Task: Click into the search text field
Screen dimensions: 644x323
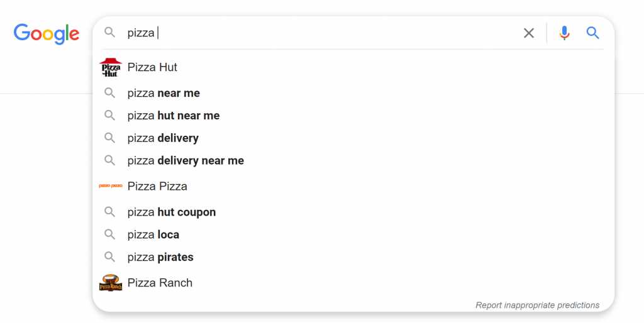Action: click(x=320, y=33)
